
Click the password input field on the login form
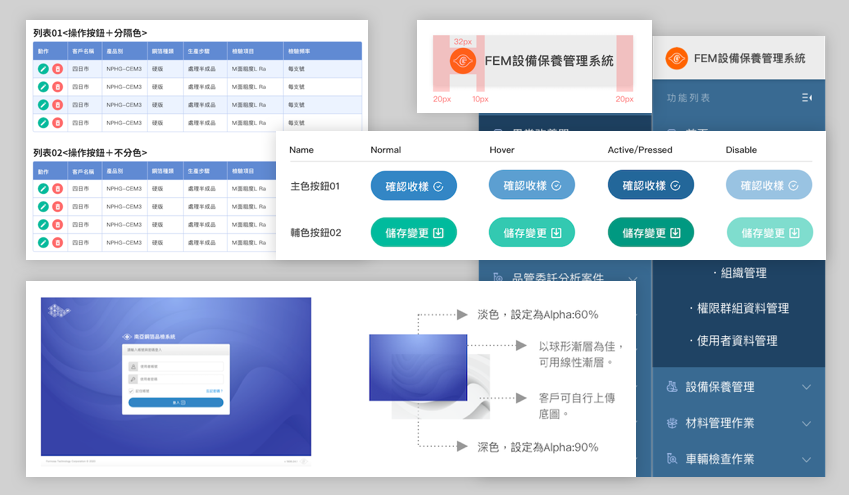(x=181, y=379)
